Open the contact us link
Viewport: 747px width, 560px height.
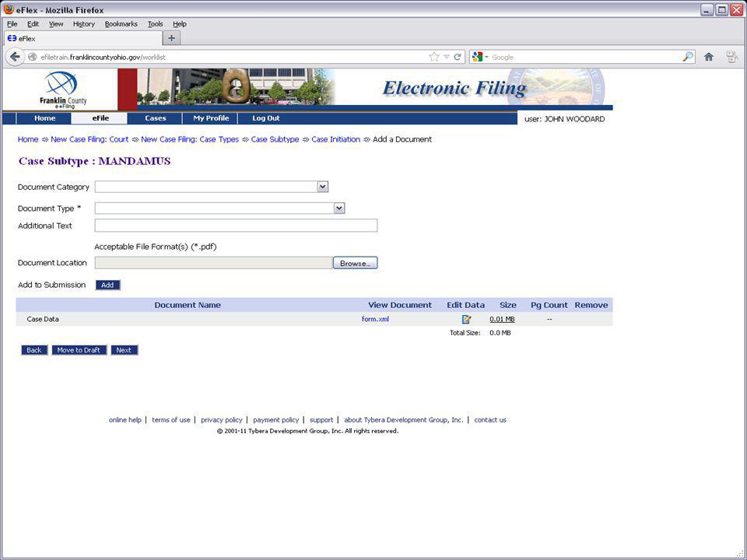pos(490,419)
